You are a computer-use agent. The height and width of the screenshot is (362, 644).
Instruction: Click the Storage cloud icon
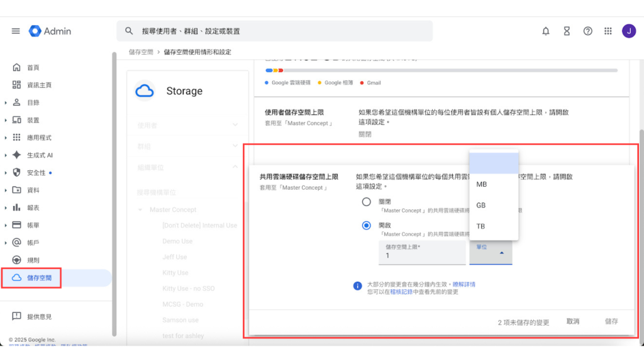[145, 90]
